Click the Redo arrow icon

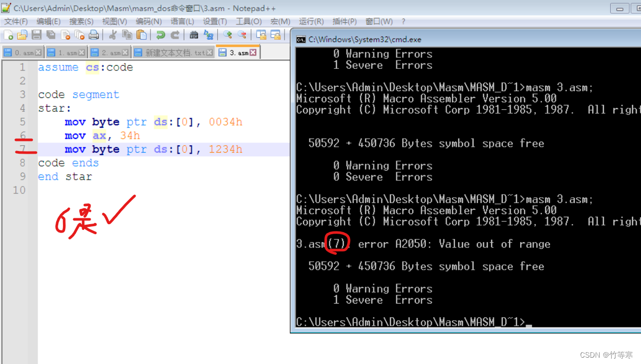[x=174, y=35]
